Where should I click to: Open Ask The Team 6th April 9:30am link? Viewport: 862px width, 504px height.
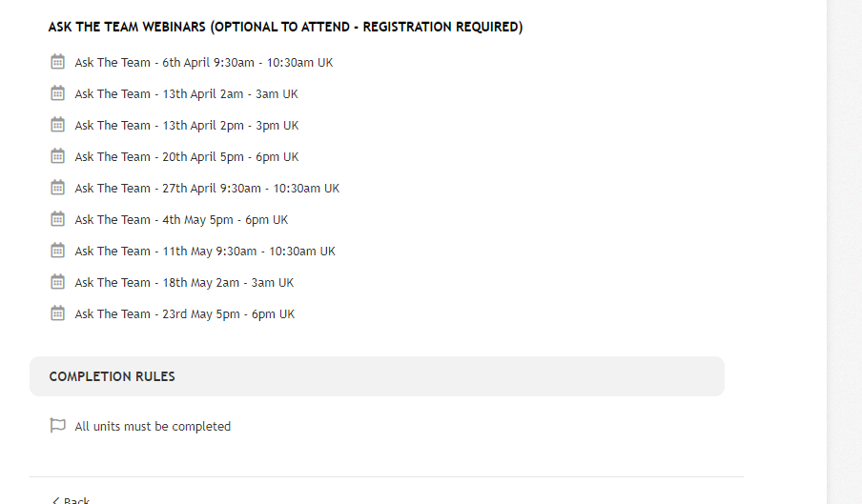click(x=204, y=63)
